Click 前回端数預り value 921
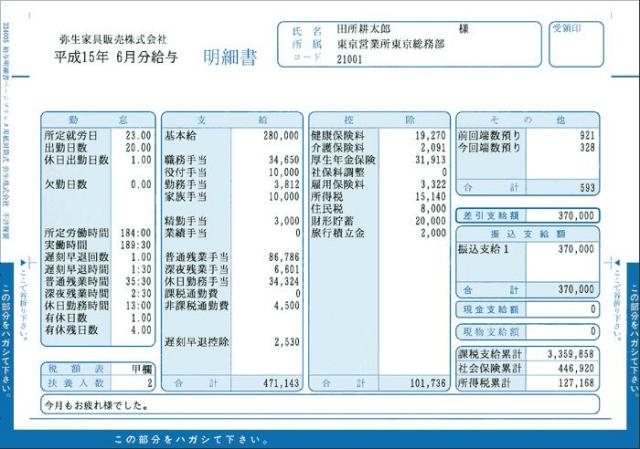This screenshot has width=640, height=449. click(x=587, y=136)
